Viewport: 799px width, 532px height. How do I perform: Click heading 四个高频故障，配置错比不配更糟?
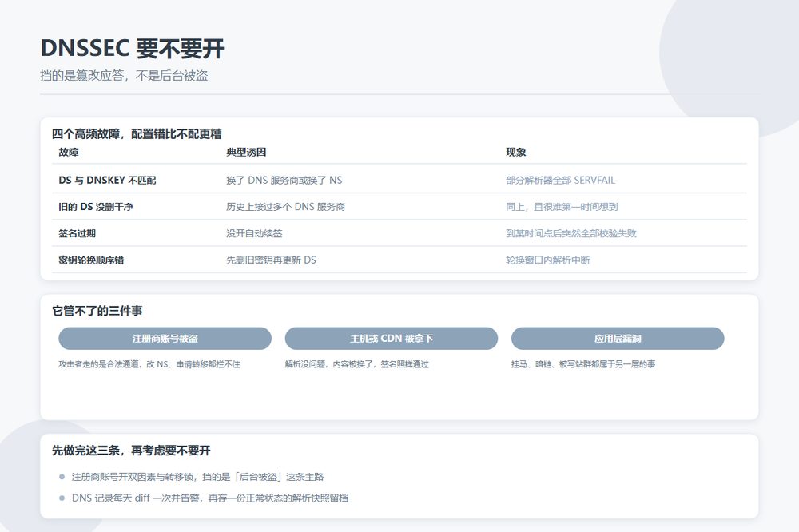[x=137, y=134]
